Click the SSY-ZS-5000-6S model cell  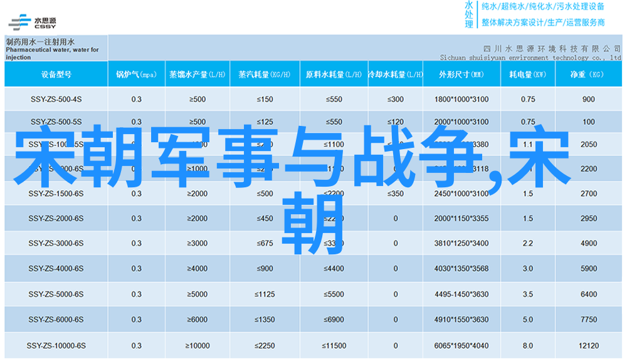point(56,294)
